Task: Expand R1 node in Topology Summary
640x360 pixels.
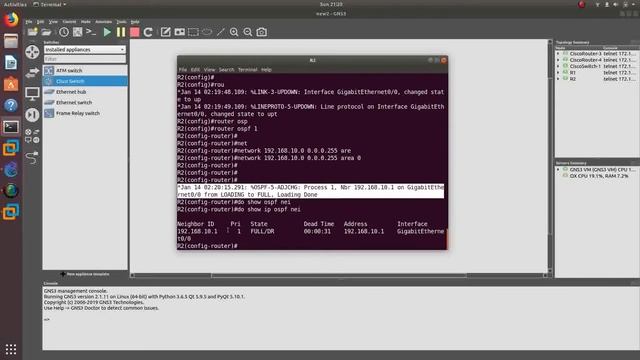Action: click(x=558, y=73)
